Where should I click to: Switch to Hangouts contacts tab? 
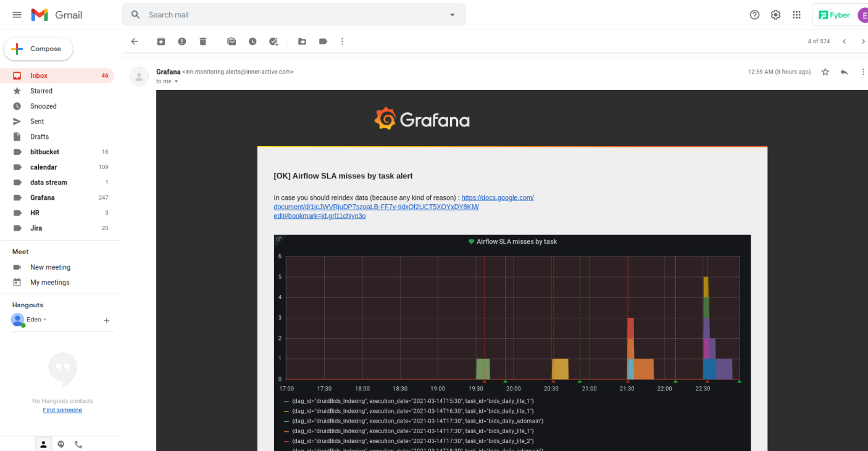pos(43,444)
